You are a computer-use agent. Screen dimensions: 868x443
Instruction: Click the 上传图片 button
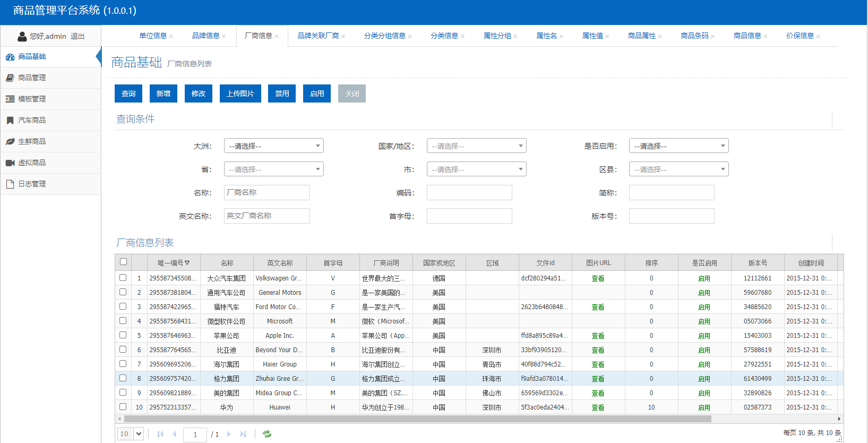click(x=240, y=93)
